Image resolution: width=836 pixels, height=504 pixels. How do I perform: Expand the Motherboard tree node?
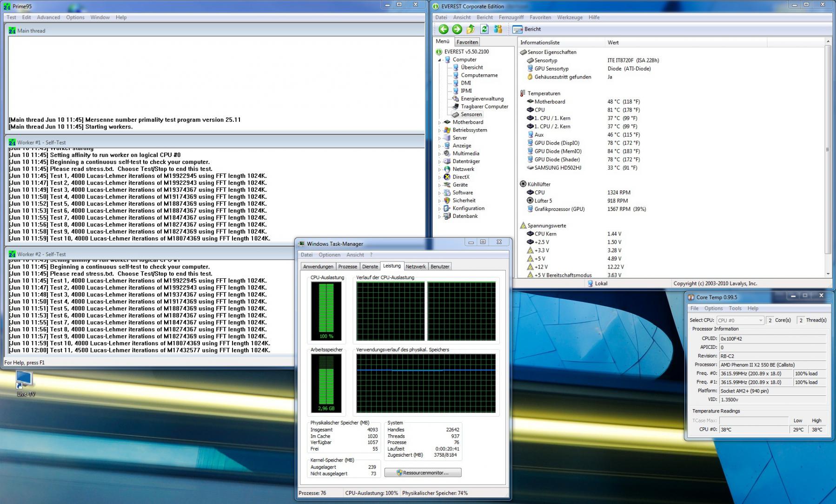[439, 123]
